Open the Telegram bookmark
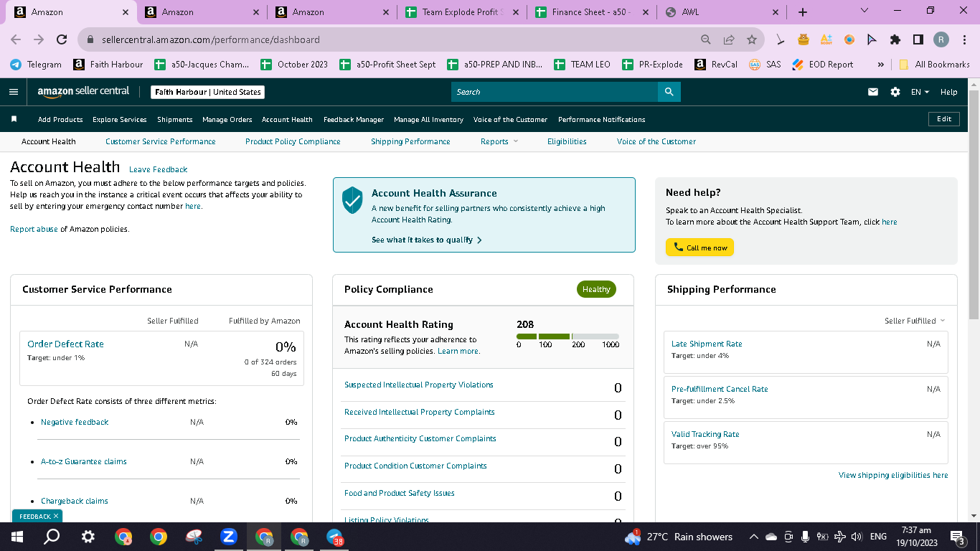The image size is (980, 551). pyautogui.click(x=36, y=64)
